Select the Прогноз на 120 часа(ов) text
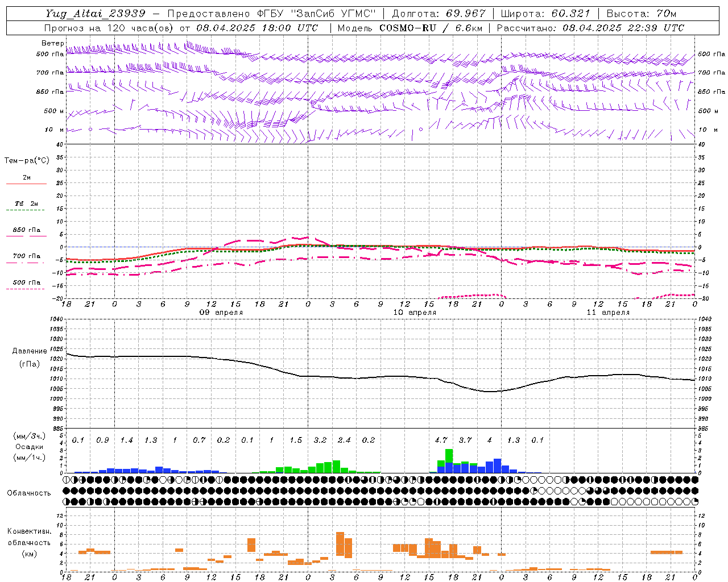The width and height of the screenshot is (728, 582). pyautogui.click(x=110, y=28)
